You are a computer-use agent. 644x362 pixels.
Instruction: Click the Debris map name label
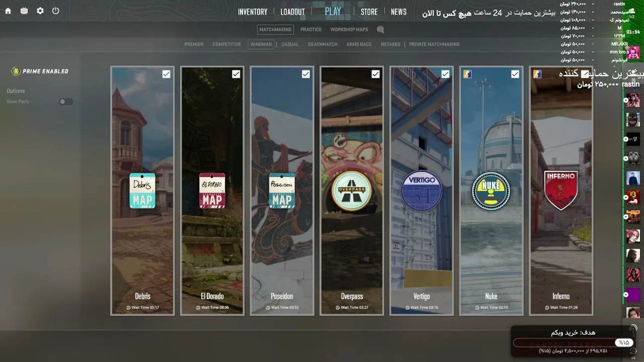142,296
